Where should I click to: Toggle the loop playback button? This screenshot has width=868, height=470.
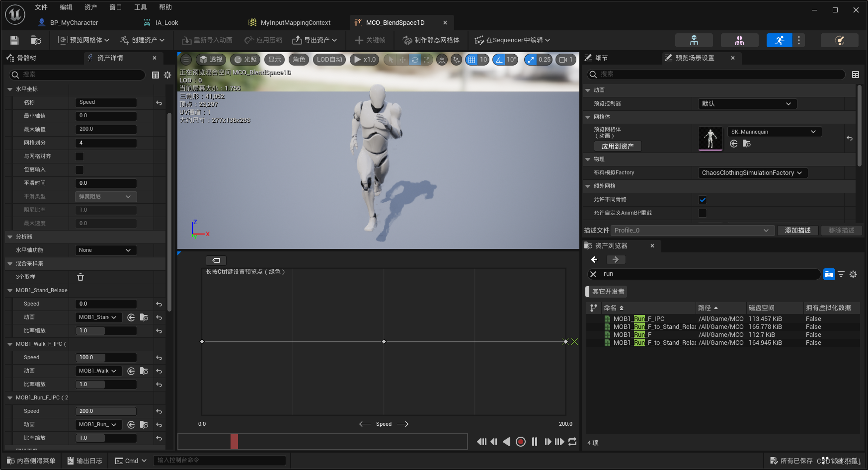tap(572, 442)
